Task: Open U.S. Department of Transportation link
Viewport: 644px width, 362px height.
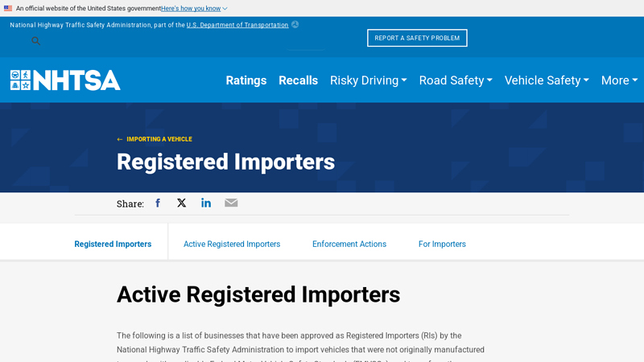Action: coord(237,25)
